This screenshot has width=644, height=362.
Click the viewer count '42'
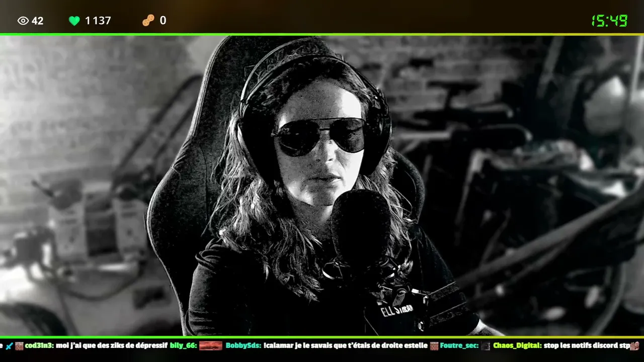[x=38, y=21]
